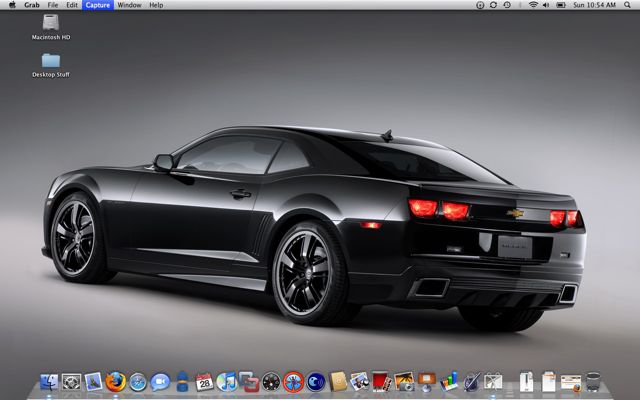Launch iTunes from the Dock
The image size is (640, 400).
coord(226,381)
